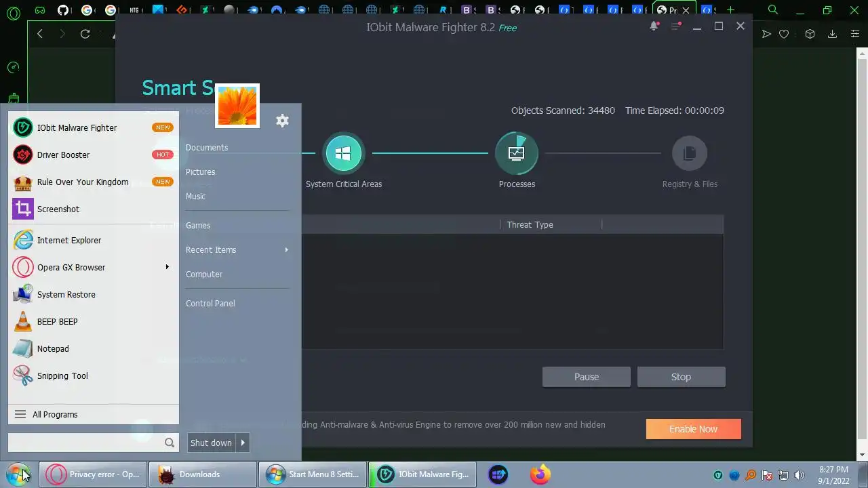Open Notepad from Start menu
Image resolution: width=868 pixels, height=488 pixels.
94,348
